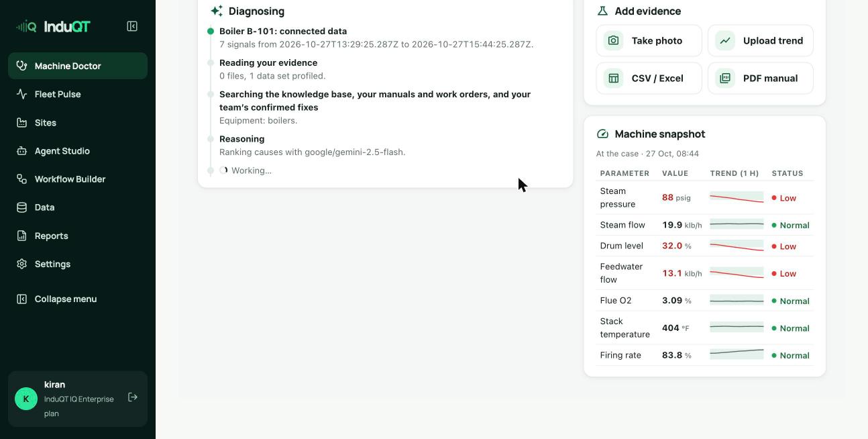Click the Collapse menu label

tap(66, 299)
